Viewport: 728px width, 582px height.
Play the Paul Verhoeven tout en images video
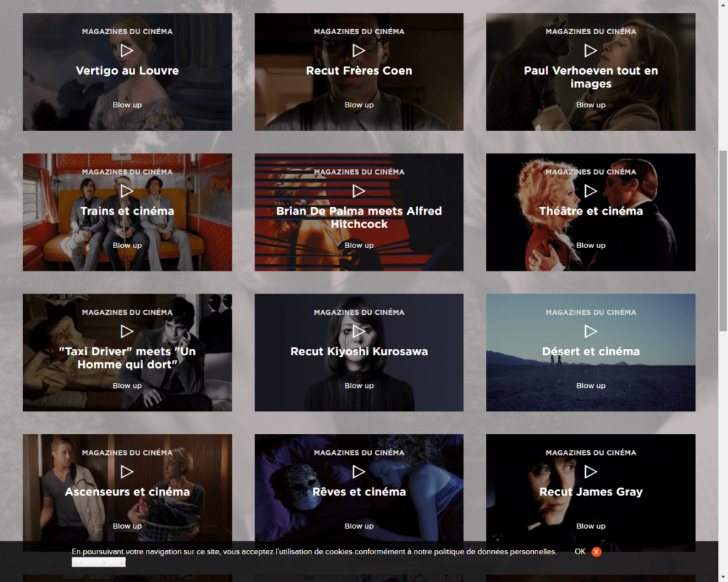[x=591, y=50]
